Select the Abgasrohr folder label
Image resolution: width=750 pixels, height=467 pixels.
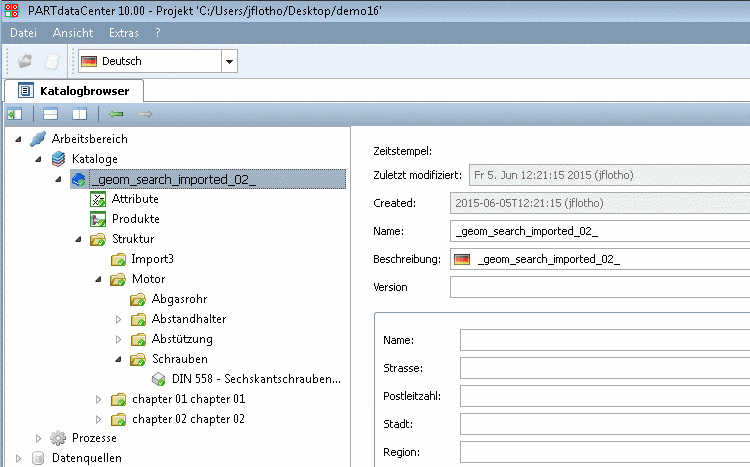point(179,299)
